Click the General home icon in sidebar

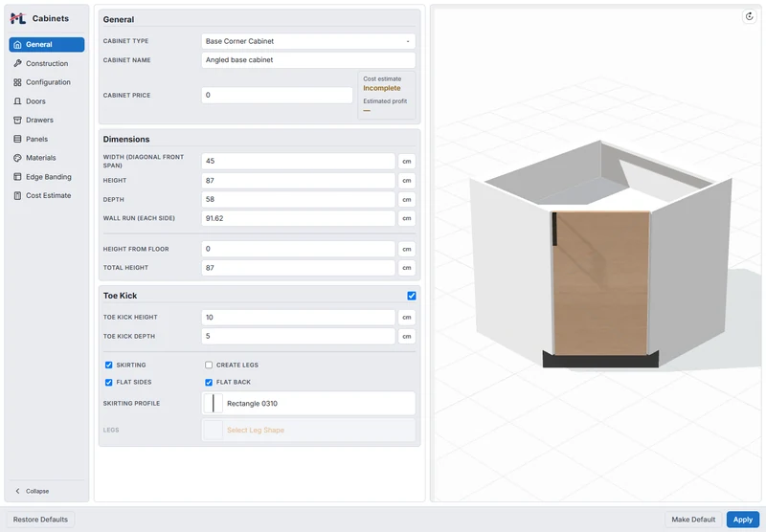(x=17, y=44)
